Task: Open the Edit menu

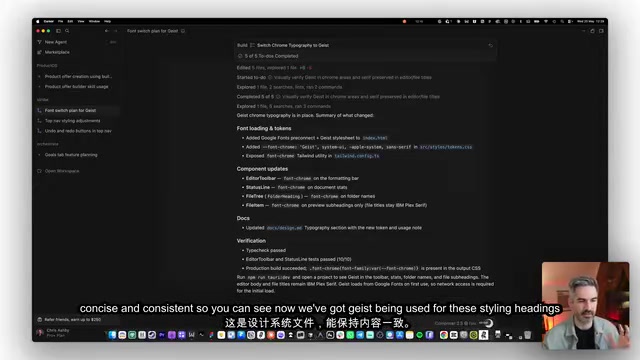Action: point(70,21)
